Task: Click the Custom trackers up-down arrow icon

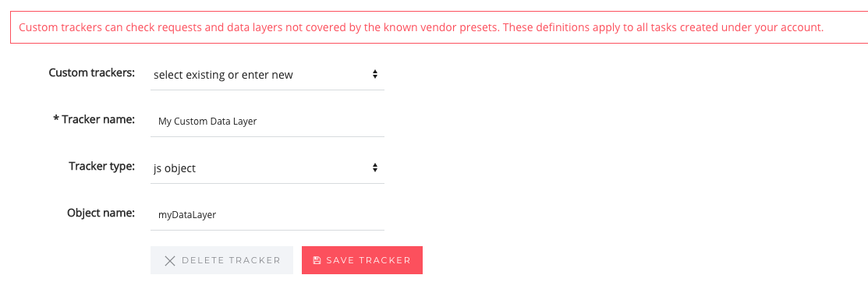Action: pos(375,73)
